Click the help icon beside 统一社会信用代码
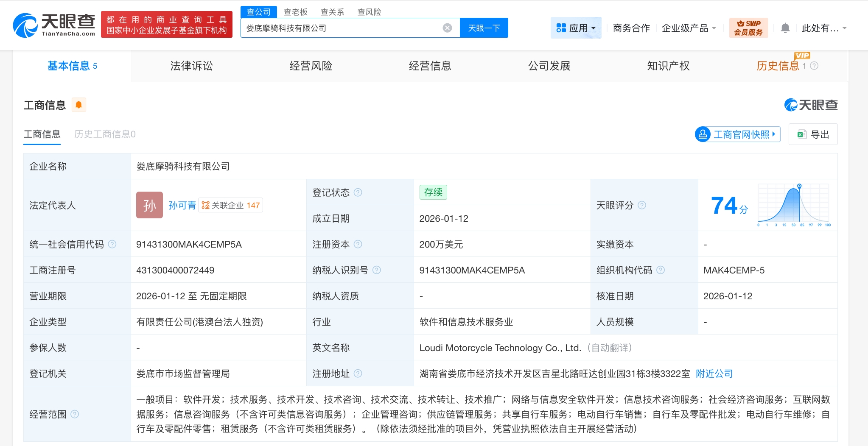The width and height of the screenshot is (868, 446). click(112, 244)
